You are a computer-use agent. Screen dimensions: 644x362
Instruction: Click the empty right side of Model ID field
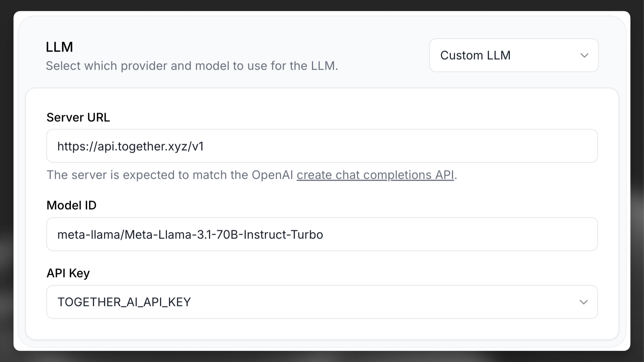click(482, 234)
